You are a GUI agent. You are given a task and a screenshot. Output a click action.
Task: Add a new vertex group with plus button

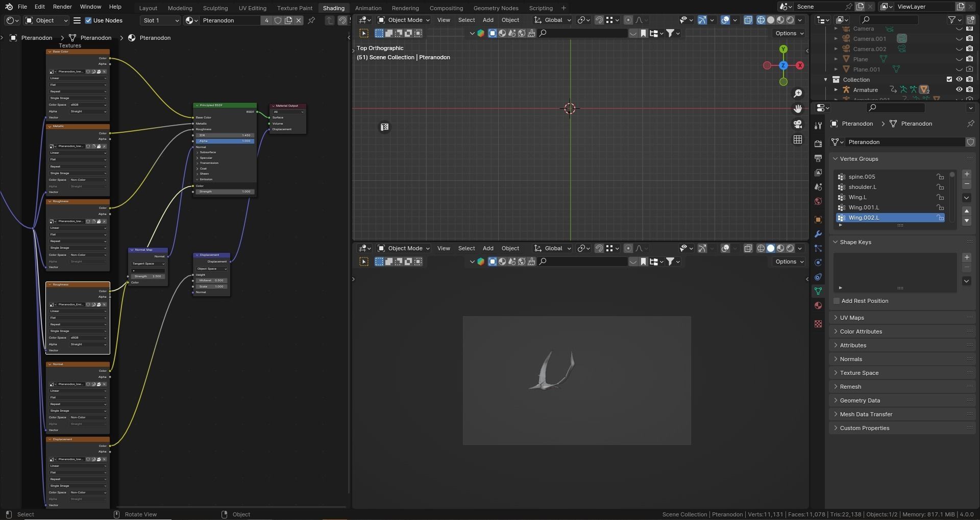pos(967,174)
